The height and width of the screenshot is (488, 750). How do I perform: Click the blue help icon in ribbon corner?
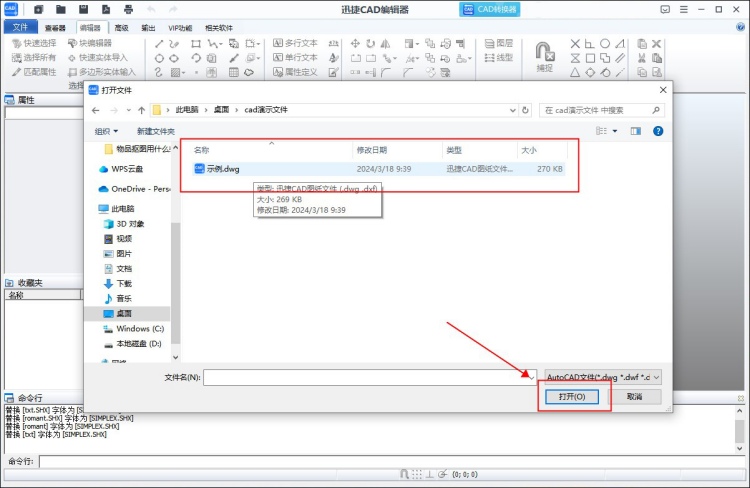(740, 27)
